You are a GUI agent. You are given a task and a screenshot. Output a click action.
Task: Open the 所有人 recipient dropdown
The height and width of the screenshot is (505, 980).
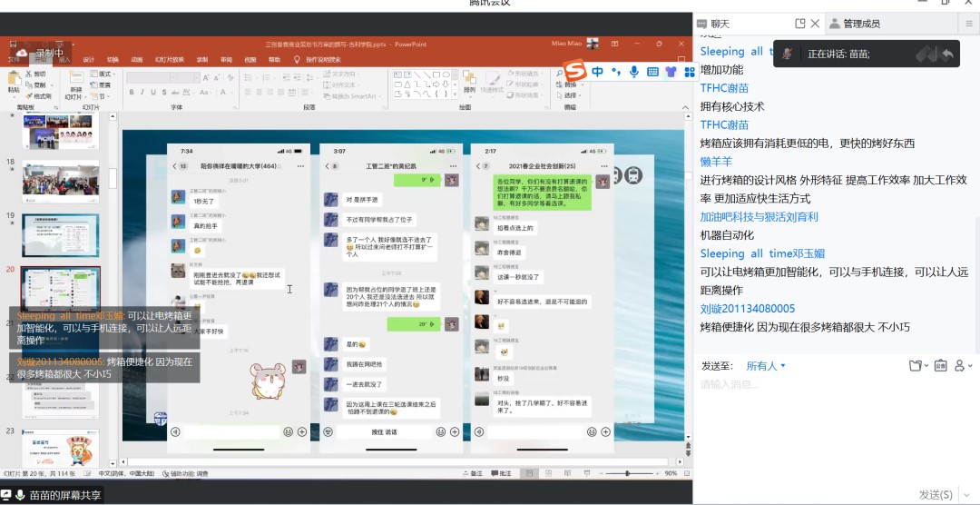click(766, 366)
